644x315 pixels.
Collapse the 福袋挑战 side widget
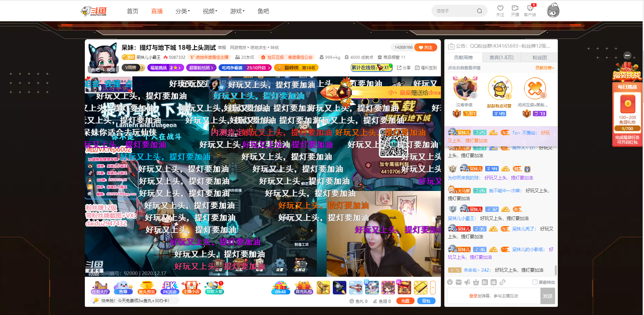pyautogui.click(x=627, y=55)
